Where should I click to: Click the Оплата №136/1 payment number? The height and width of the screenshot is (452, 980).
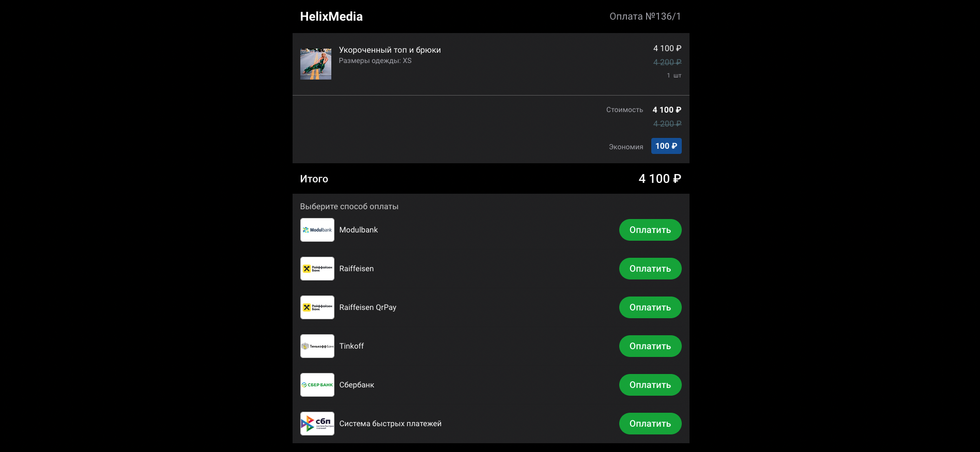point(645,17)
